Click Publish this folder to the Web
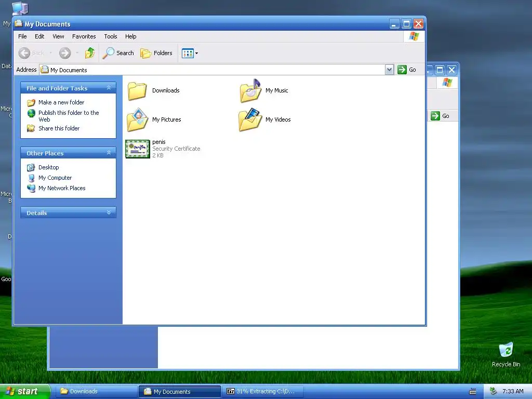The width and height of the screenshot is (532, 399). (x=69, y=116)
